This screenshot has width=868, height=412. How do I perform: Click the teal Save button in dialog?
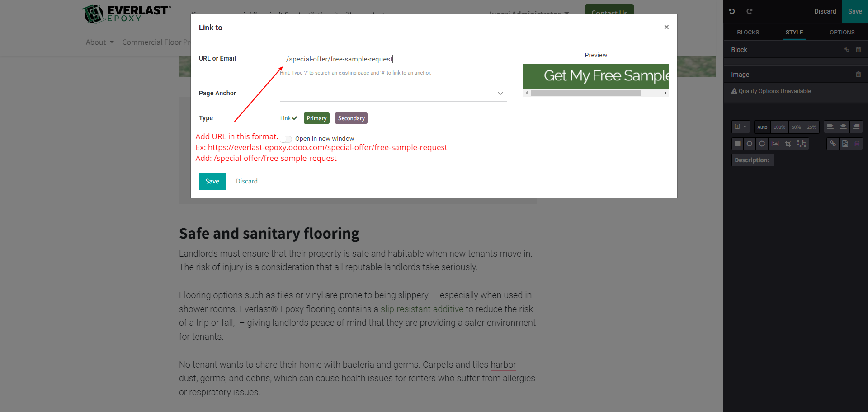tap(212, 181)
